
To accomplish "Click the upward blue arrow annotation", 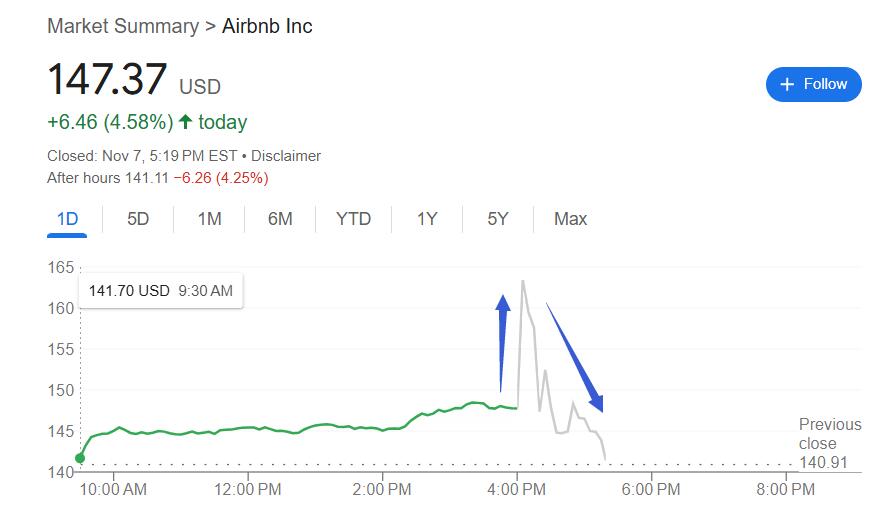I will coord(503,340).
